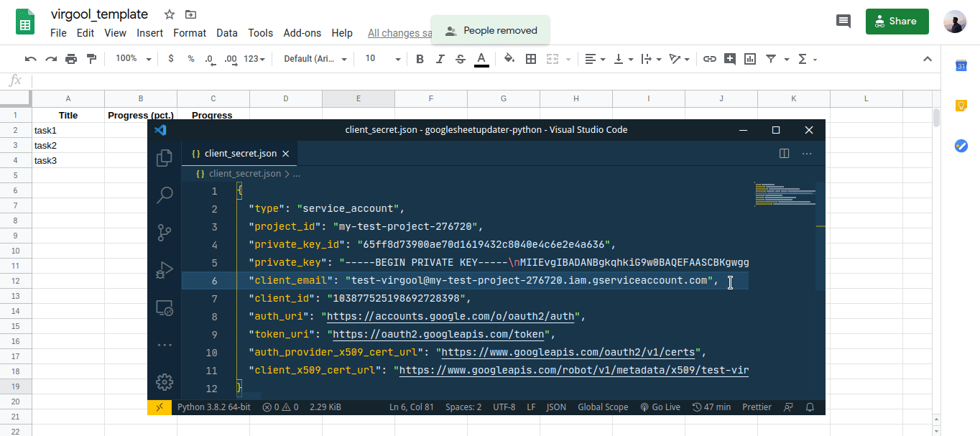The image size is (980, 436).
Task: Open the Format menu in Sheets
Action: [190, 33]
